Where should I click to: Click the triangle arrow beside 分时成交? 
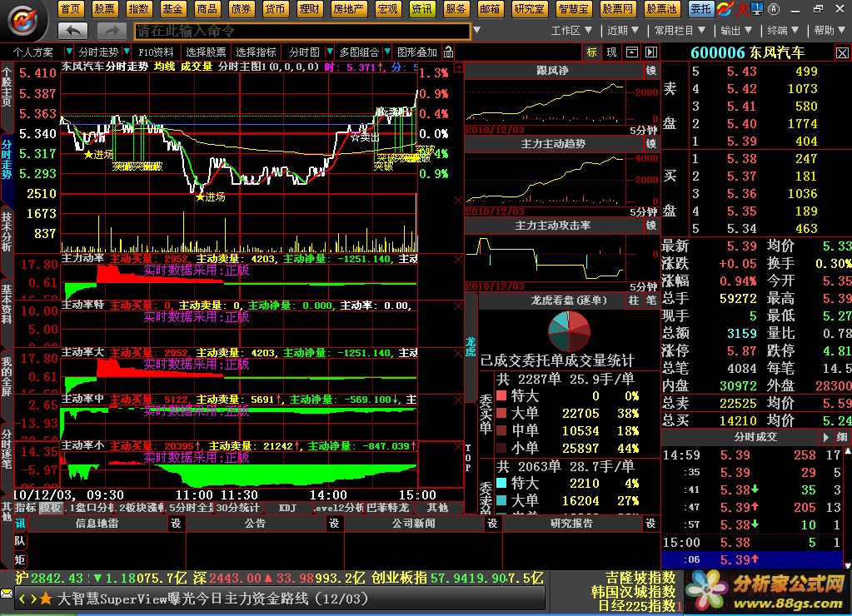coord(826,437)
